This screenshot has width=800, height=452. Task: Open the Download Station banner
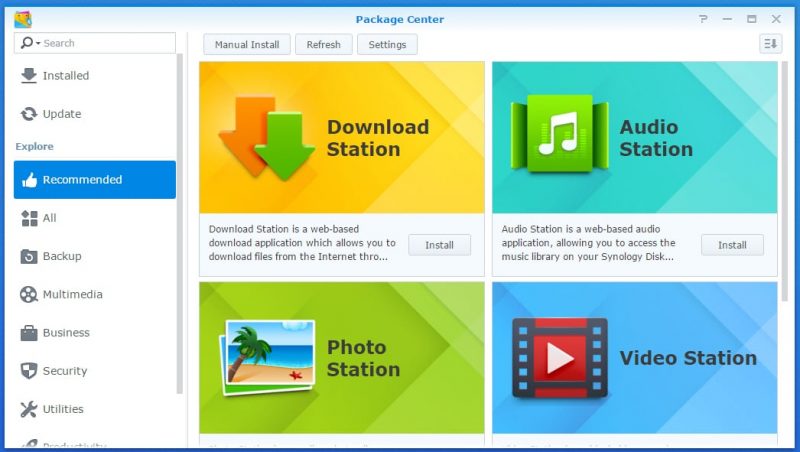pos(342,138)
